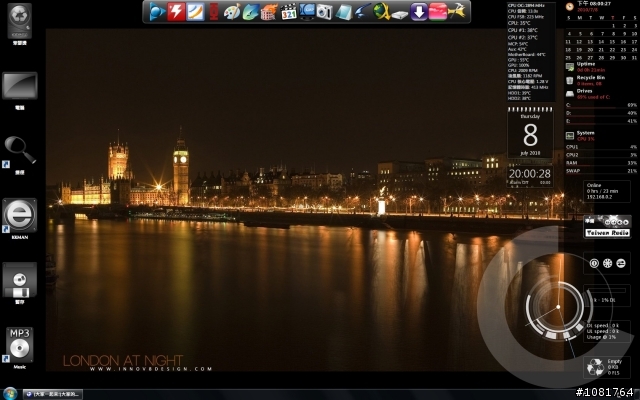640x400 pixels.
Task: Expand the System CPU section
Action: (586, 133)
